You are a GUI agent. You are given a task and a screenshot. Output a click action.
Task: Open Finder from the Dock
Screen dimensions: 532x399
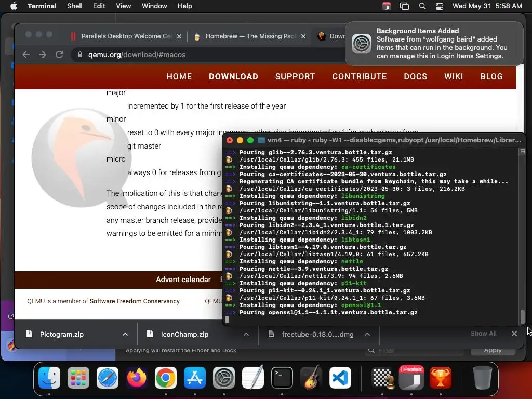coord(49,378)
